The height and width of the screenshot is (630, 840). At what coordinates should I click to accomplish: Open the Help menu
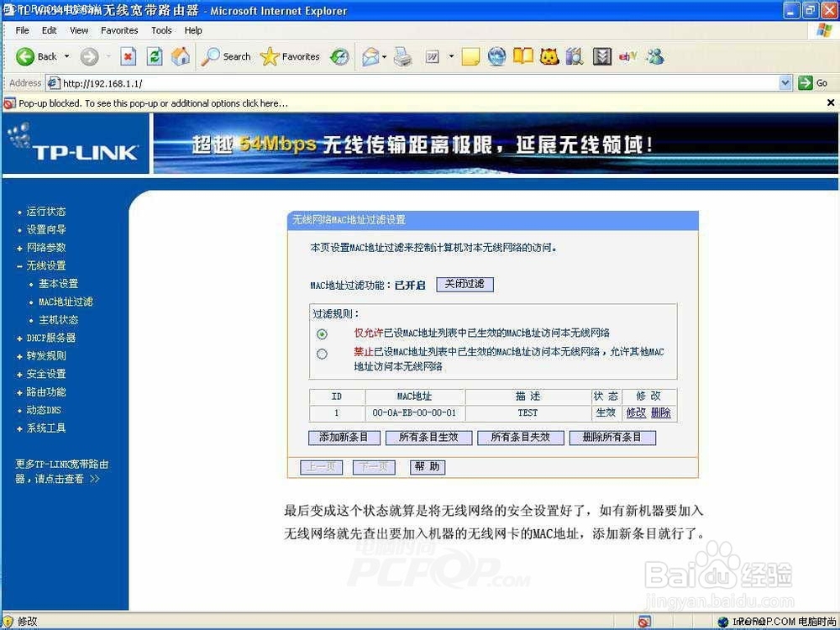(x=193, y=30)
